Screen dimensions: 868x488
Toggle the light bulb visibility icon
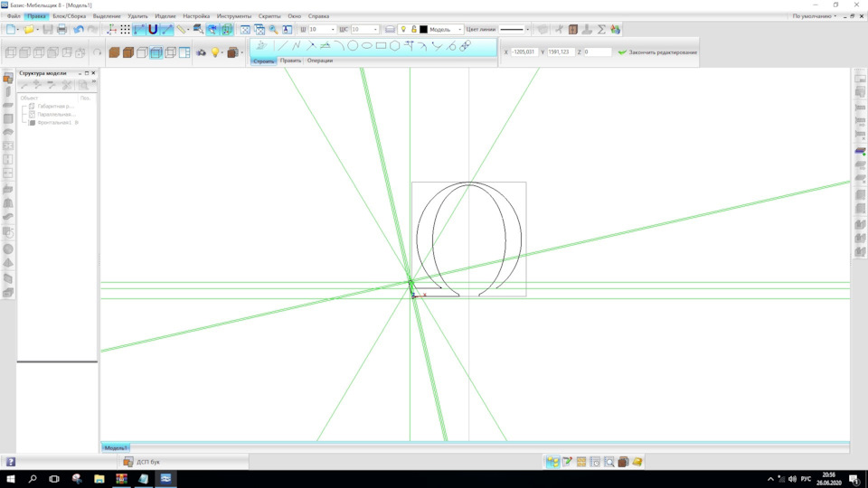click(x=403, y=29)
